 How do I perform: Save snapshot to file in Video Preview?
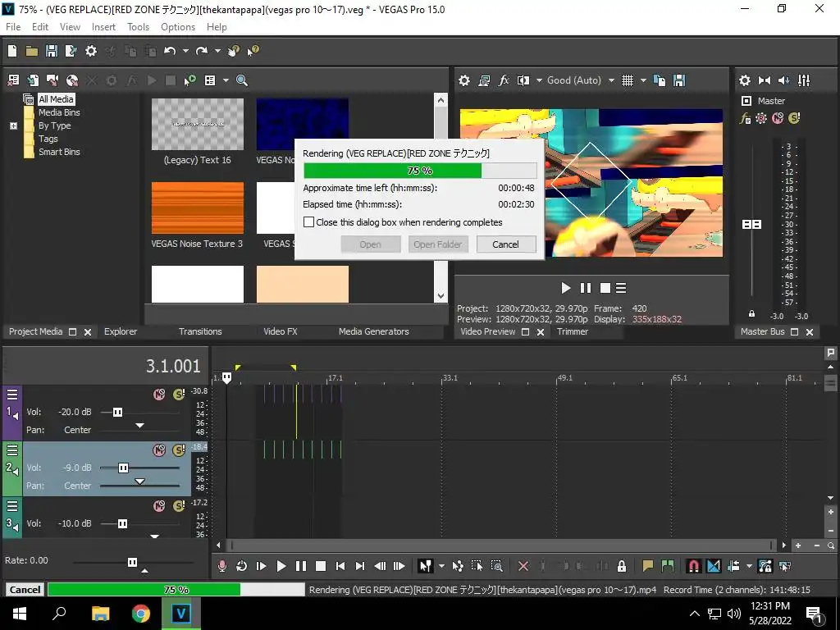pyautogui.click(x=679, y=80)
